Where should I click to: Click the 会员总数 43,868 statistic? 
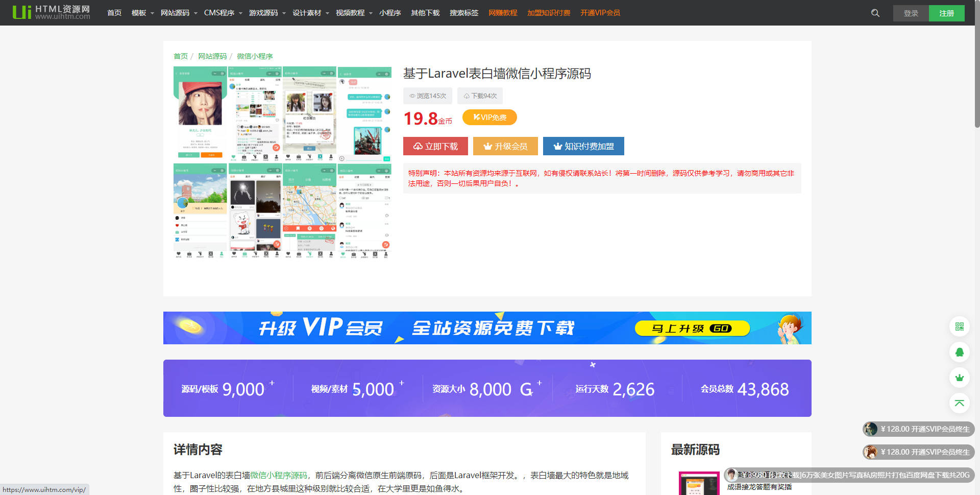point(744,389)
